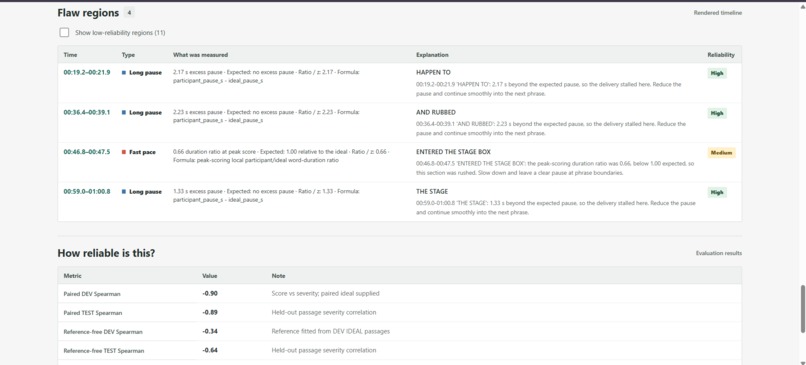The width and height of the screenshot is (806, 365).
Task: Click Fast pace type label
Action: pyautogui.click(x=142, y=152)
